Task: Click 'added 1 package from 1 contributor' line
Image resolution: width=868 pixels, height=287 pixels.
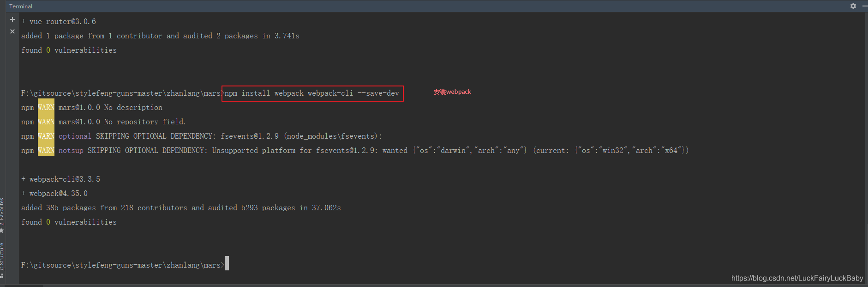Action: [160, 36]
